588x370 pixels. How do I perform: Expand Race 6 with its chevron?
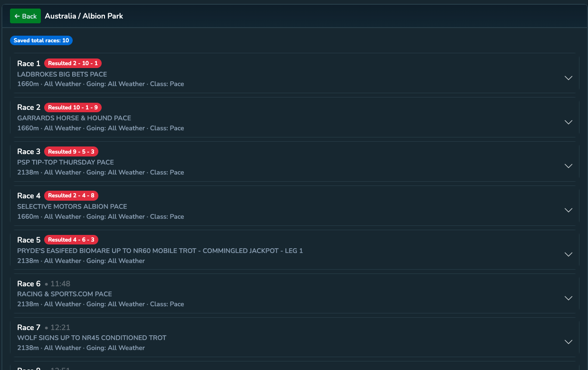(568, 298)
